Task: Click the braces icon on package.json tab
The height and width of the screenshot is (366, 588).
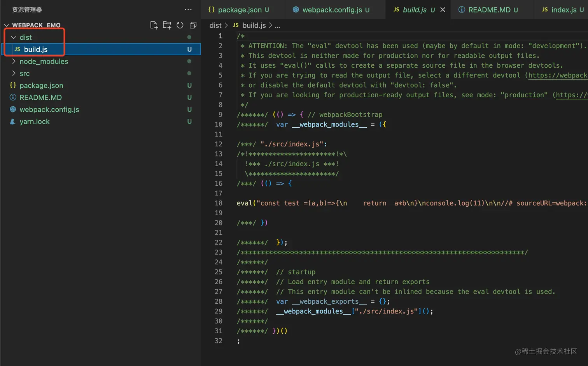Action: [x=212, y=9]
